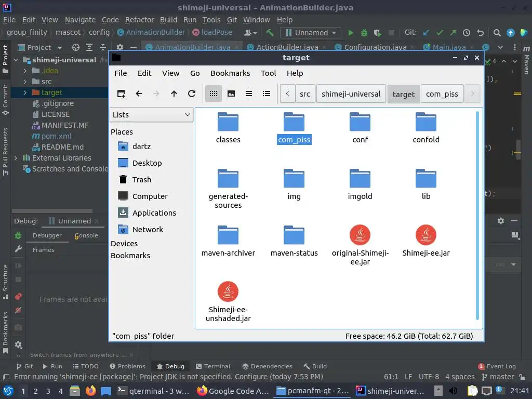532x399 pixels.
Task: Open the Go menu in file manager
Action: point(195,73)
